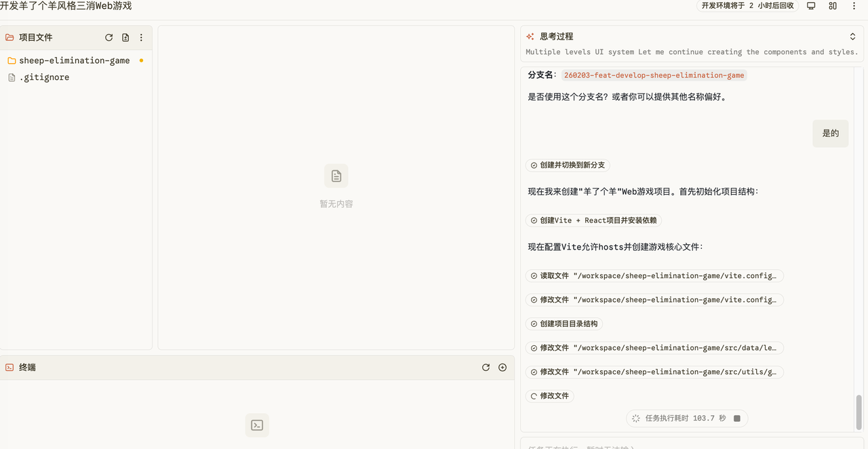Open project files more options menu

141,38
